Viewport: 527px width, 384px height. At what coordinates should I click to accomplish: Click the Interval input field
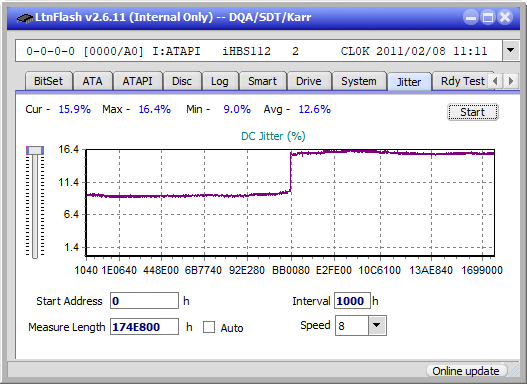tap(352, 301)
